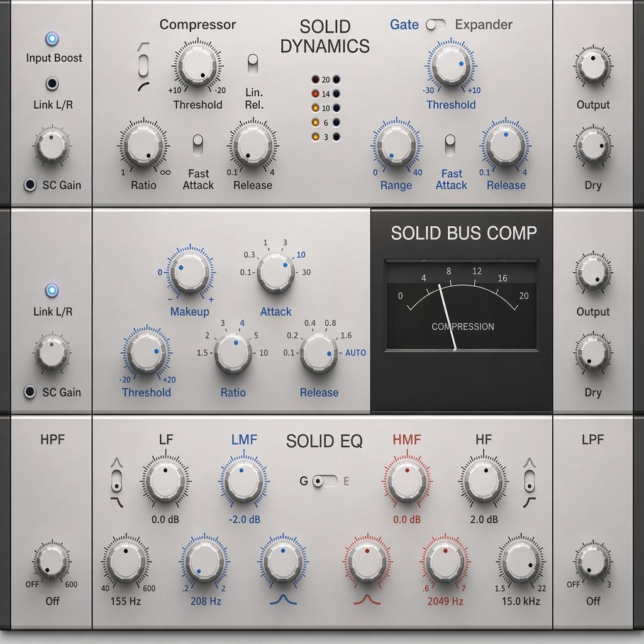Click the HF gain value 2.0 dB

coord(484,519)
